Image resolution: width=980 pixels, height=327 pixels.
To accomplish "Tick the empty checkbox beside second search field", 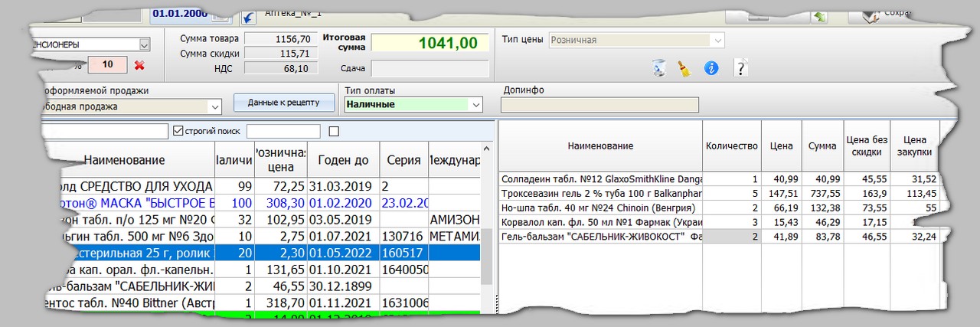I will 333,131.
